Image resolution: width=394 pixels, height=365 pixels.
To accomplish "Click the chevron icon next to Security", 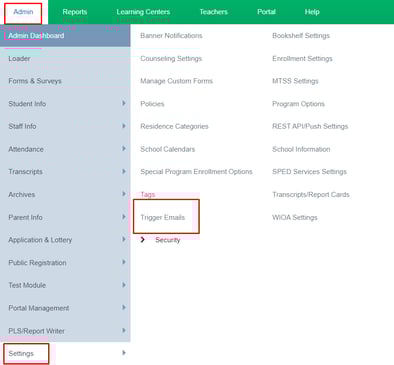I will (x=143, y=240).
